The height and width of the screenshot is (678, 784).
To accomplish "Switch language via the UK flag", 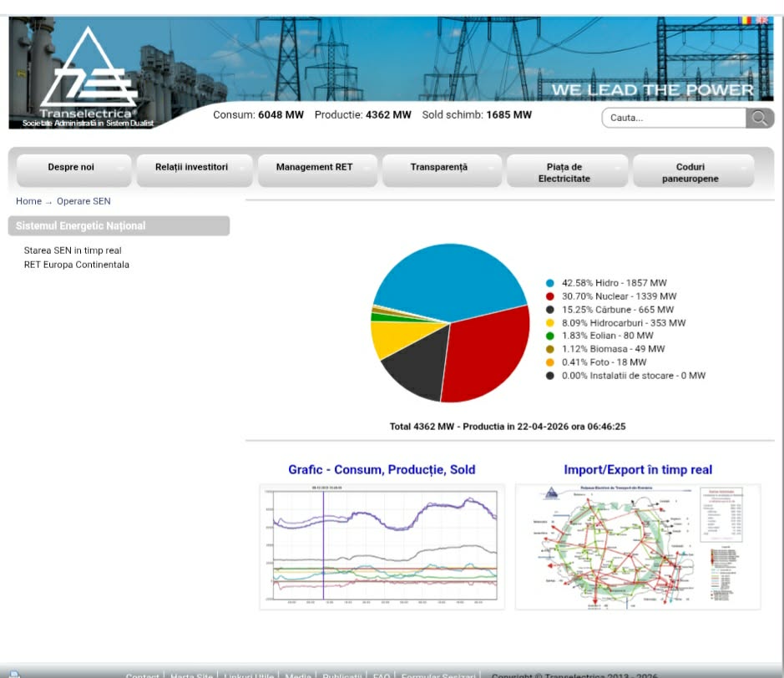I will tap(763, 20).
